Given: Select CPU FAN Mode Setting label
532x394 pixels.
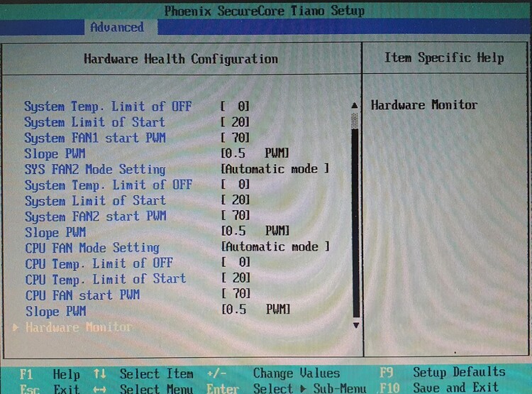Looking at the screenshot, I should 92,248.
